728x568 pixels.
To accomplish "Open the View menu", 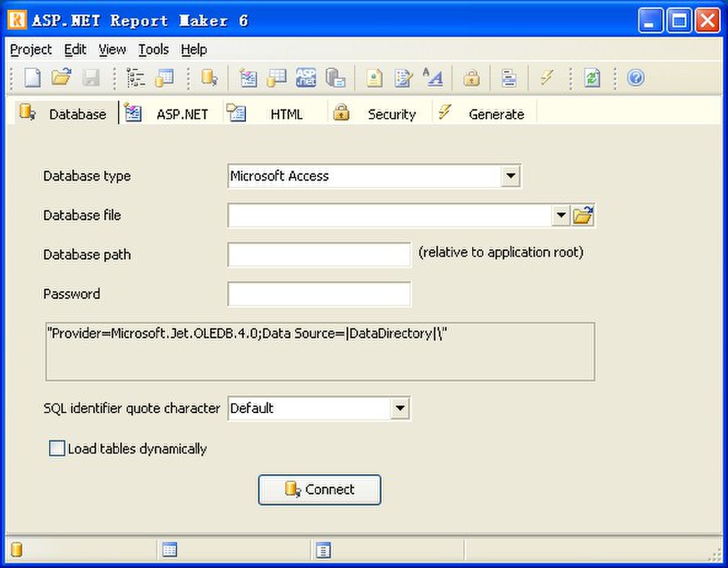I will [113, 49].
